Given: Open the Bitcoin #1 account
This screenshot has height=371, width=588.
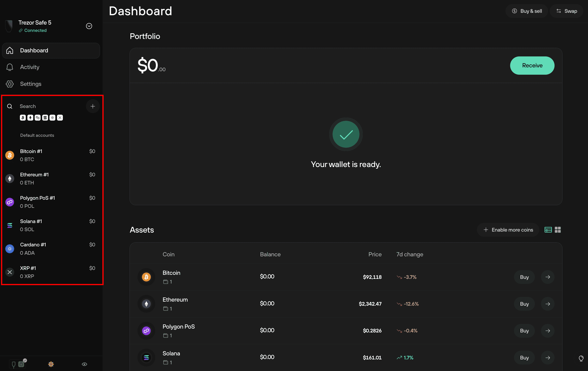Looking at the screenshot, I should [51, 155].
